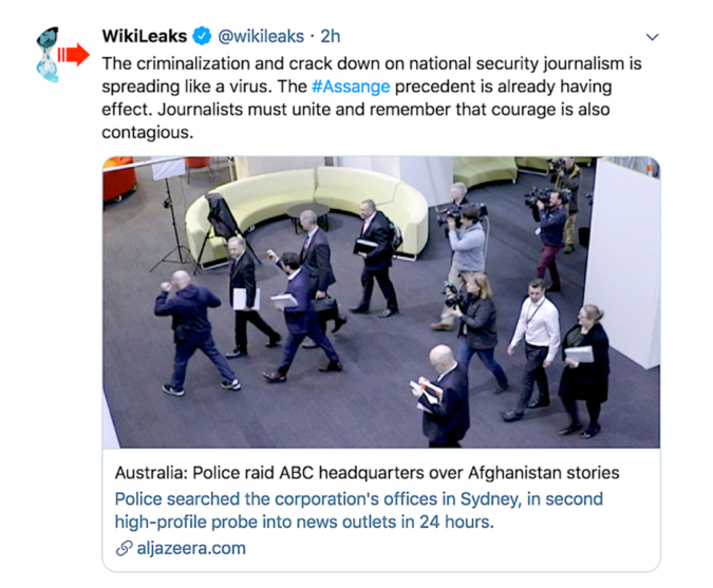This screenshot has height=588, width=713.
Task: Follow the #Assange hashtag
Action: [x=351, y=87]
